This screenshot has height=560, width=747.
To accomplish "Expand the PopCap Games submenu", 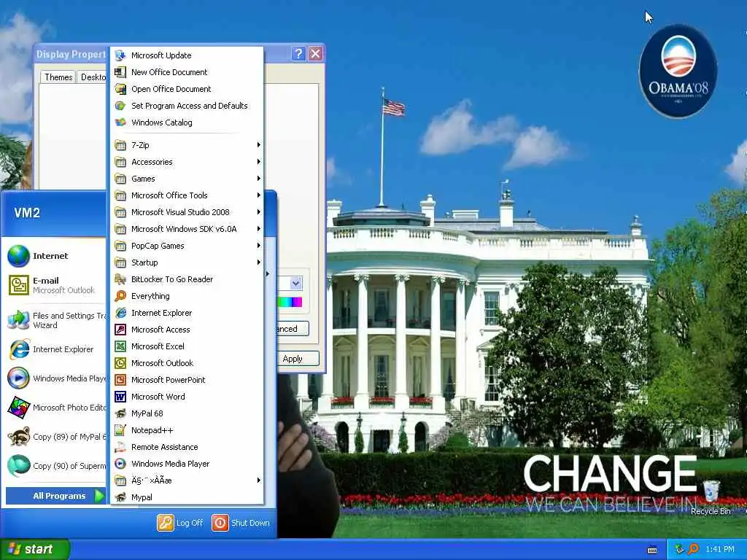I will [x=187, y=246].
